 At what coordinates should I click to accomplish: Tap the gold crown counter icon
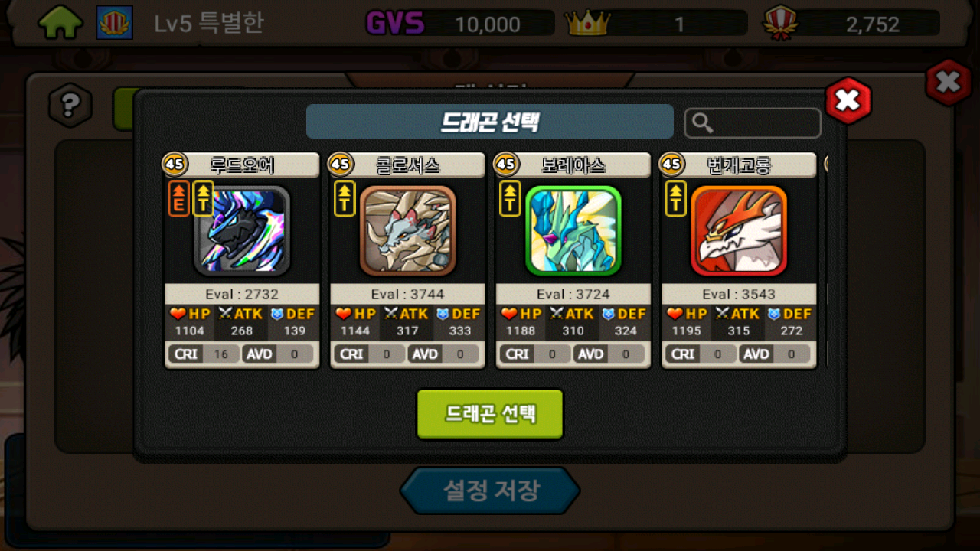(587, 23)
